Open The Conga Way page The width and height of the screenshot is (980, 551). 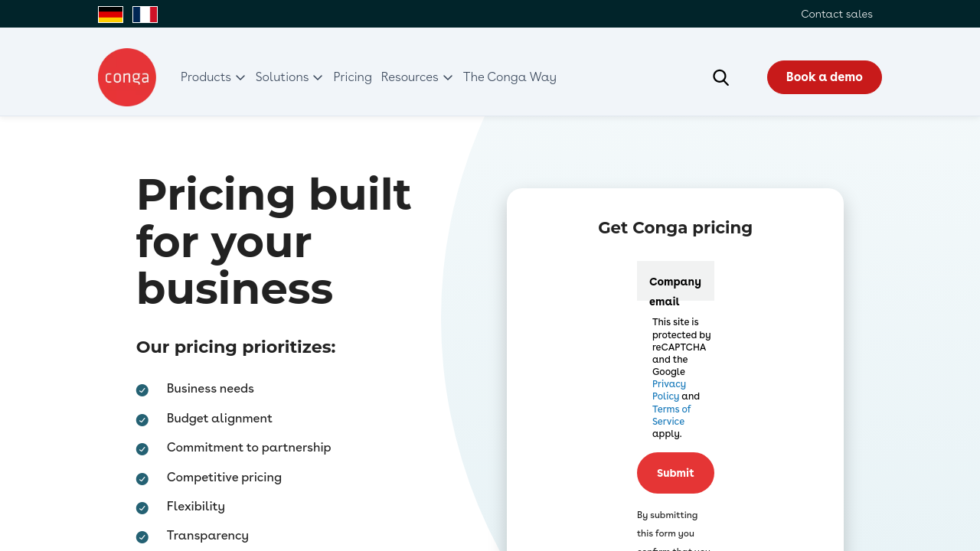click(x=509, y=77)
